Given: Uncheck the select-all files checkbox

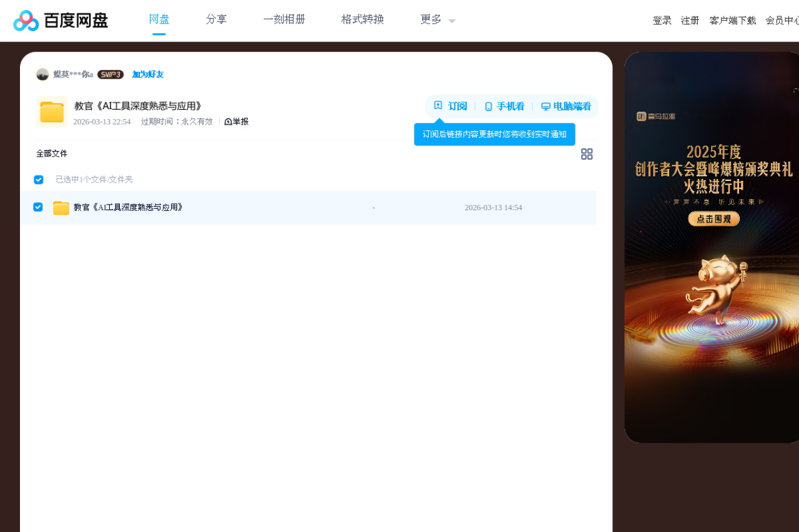Looking at the screenshot, I should point(38,179).
